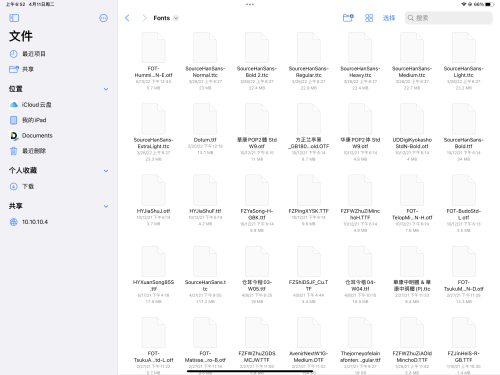
Task: Open file 华康POP2体 Std W9.otf
Action: click(360, 133)
